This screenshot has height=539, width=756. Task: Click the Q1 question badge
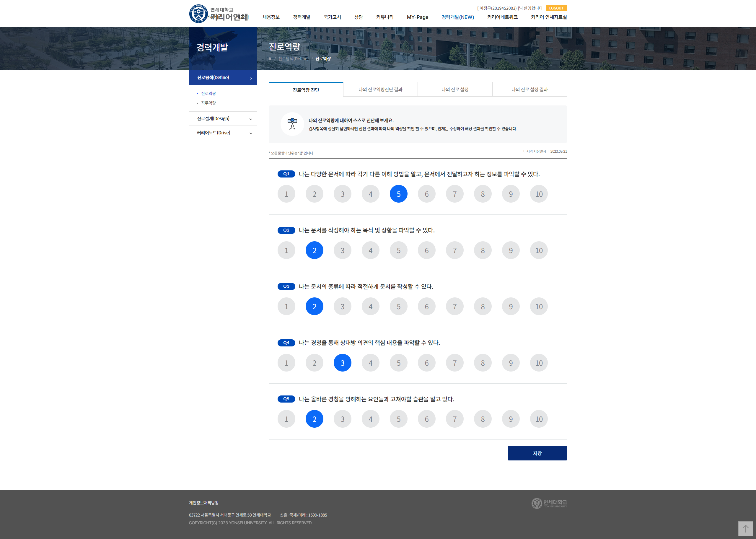coord(286,174)
